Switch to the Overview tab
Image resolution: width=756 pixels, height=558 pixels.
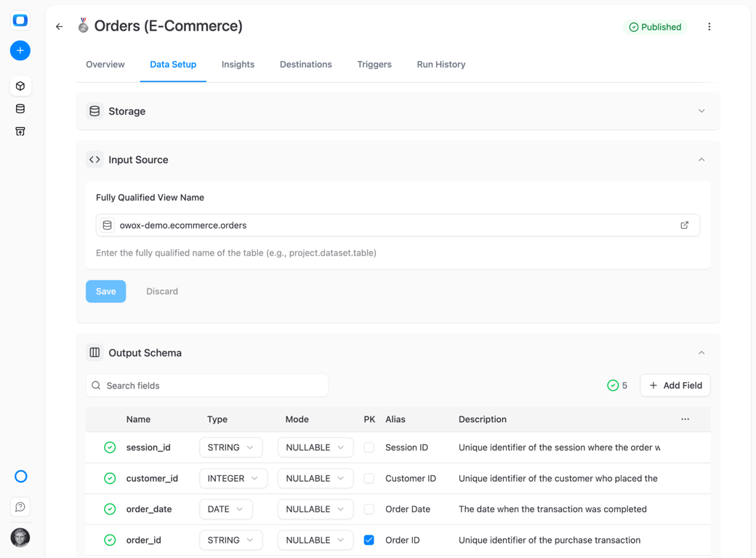point(105,65)
